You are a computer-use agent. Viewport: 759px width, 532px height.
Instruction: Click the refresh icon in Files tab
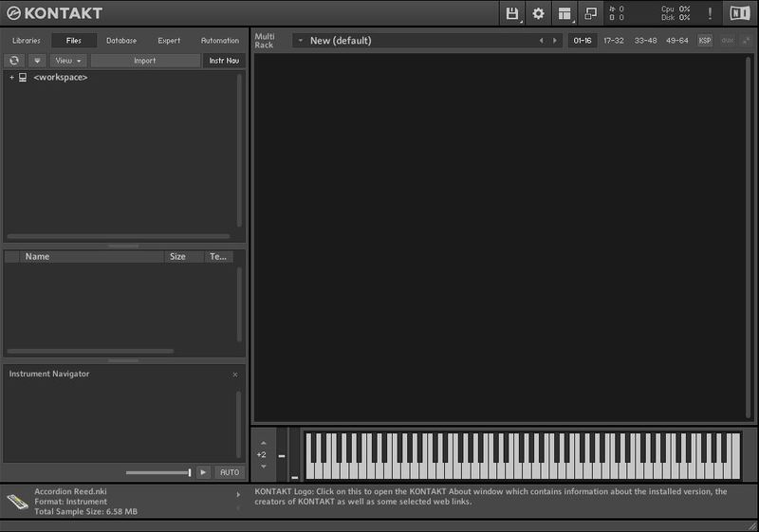[x=13, y=61]
